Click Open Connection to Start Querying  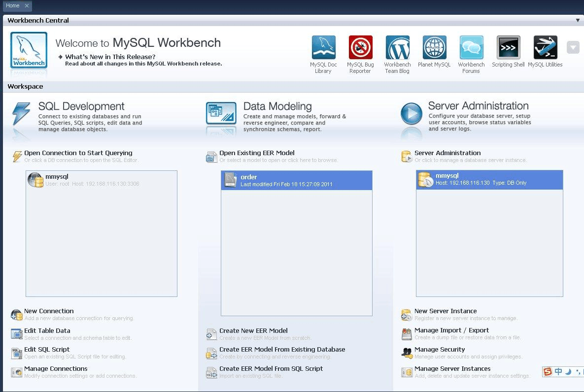[x=78, y=153]
